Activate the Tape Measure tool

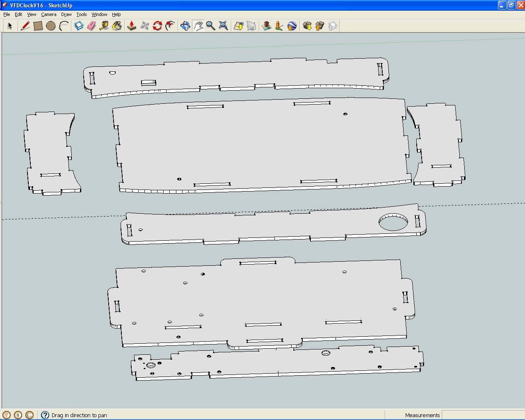(x=104, y=26)
